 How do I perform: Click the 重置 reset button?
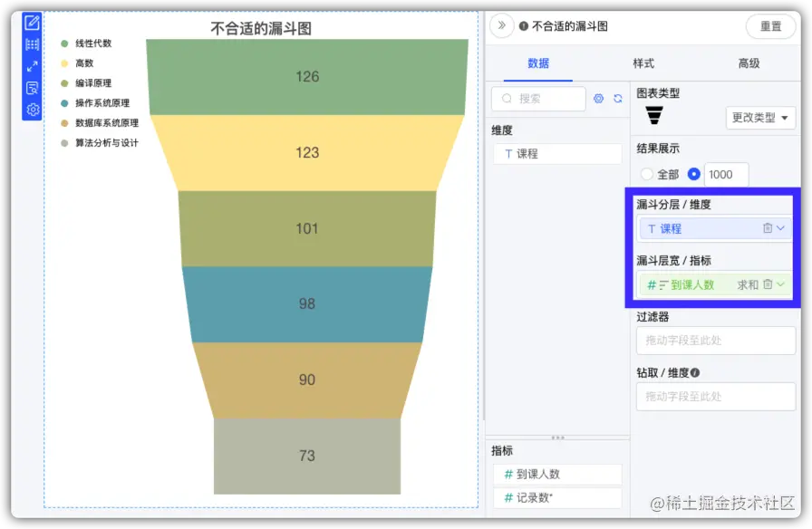[x=771, y=26]
